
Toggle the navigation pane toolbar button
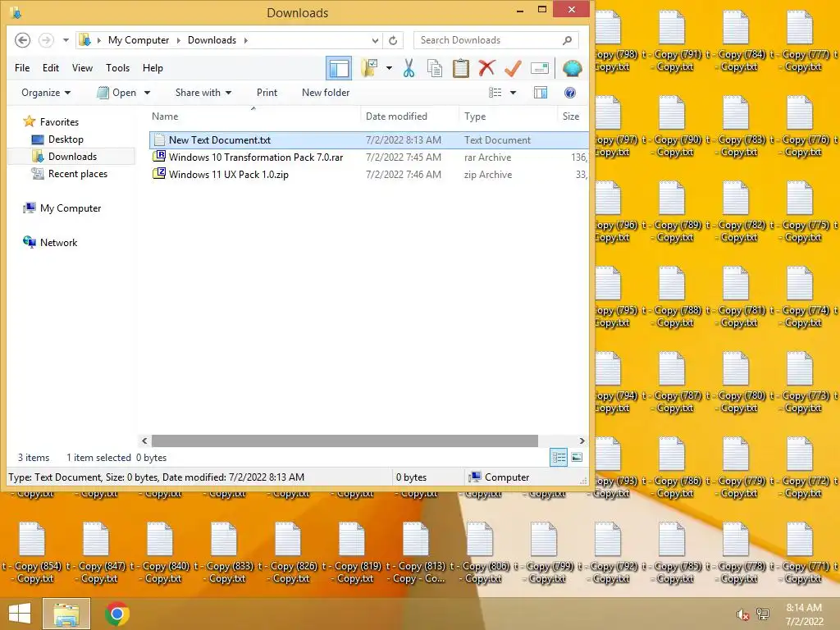339,68
